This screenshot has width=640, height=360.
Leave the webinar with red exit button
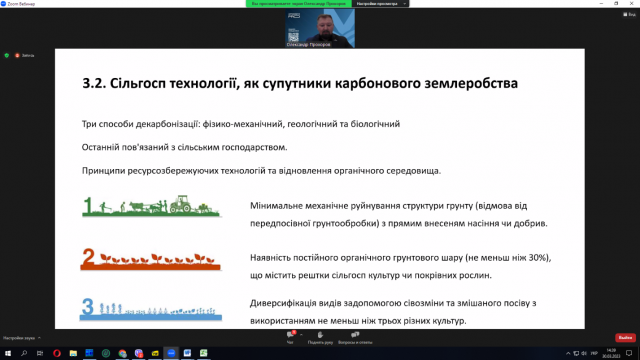coord(625,338)
